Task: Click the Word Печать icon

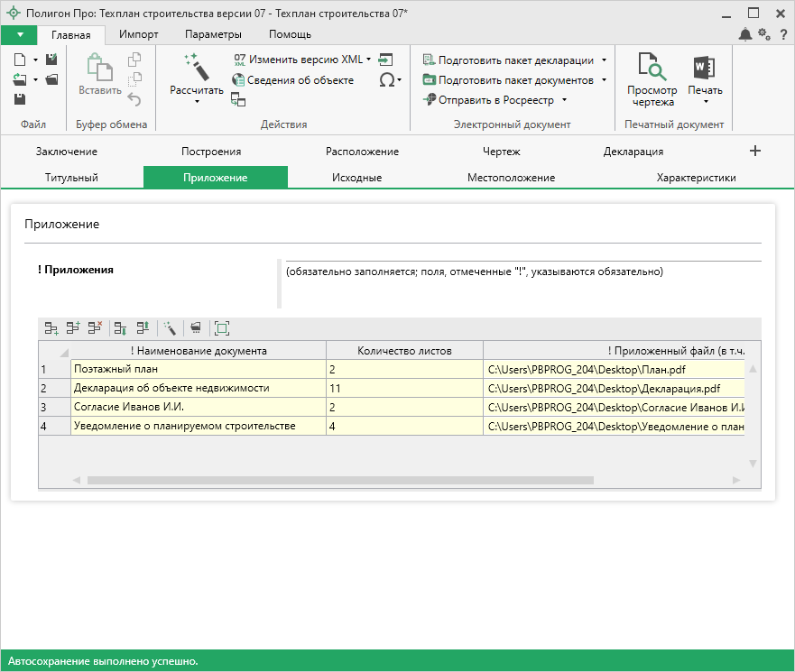Action: click(704, 68)
